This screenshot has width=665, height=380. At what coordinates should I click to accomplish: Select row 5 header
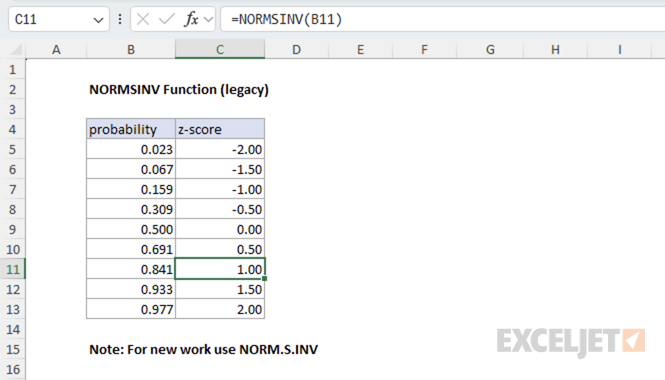[13, 149]
